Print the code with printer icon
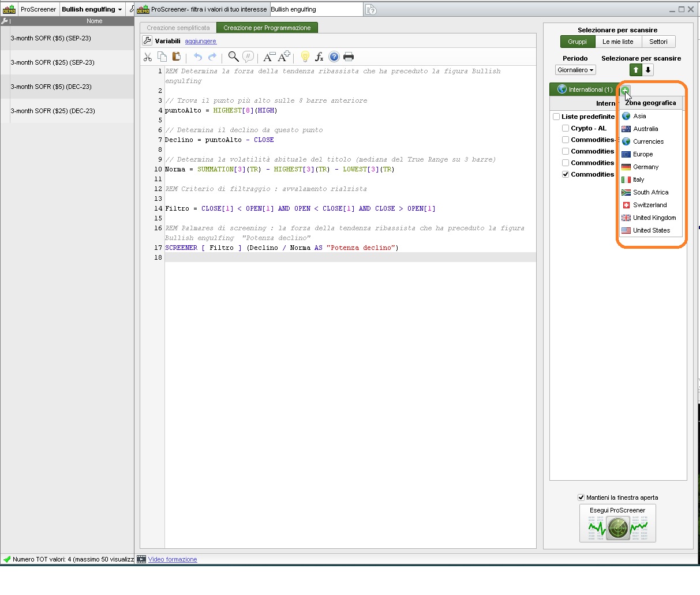Image resolution: width=700 pixels, height=595 pixels. tap(349, 57)
